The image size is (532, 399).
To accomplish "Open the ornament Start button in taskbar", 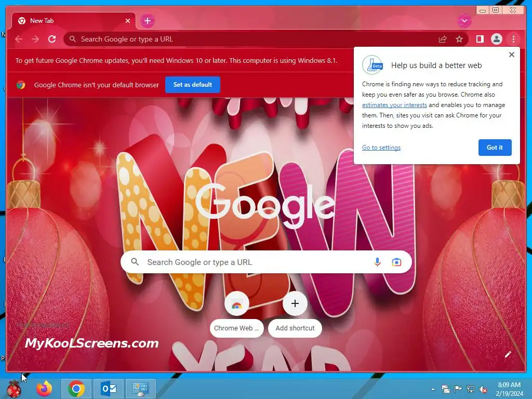I will coord(14,389).
